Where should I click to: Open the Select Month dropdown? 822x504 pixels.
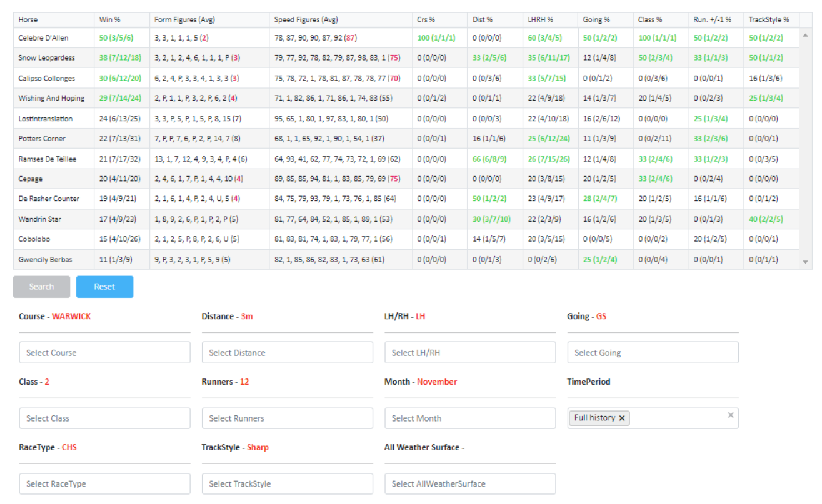pyautogui.click(x=470, y=418)
